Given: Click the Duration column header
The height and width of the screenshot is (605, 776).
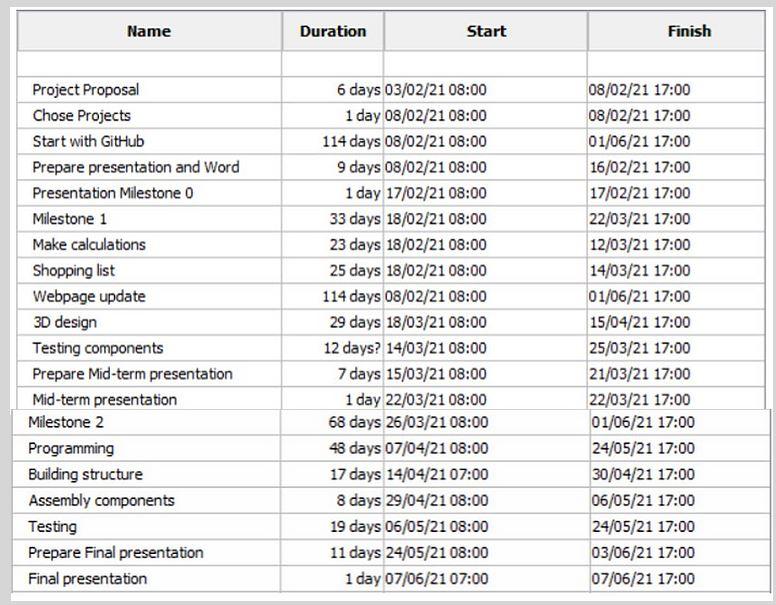Looking at the screenshot, I should 333,31.
